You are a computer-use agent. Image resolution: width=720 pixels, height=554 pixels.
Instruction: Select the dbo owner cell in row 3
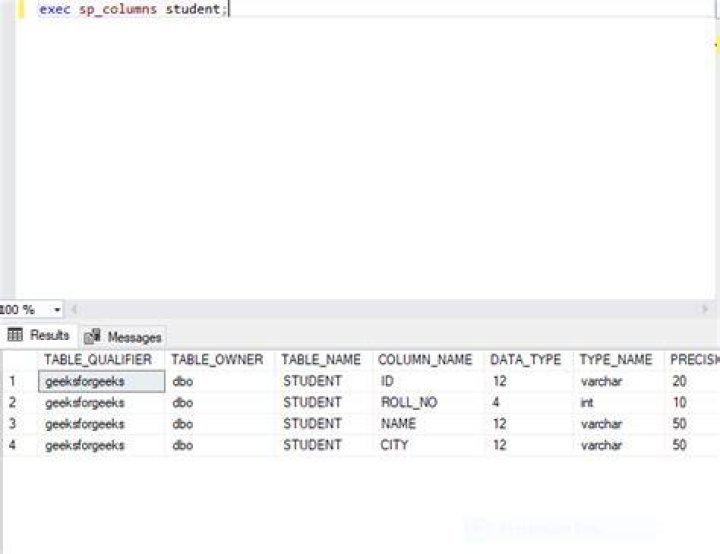pos(220,424)
